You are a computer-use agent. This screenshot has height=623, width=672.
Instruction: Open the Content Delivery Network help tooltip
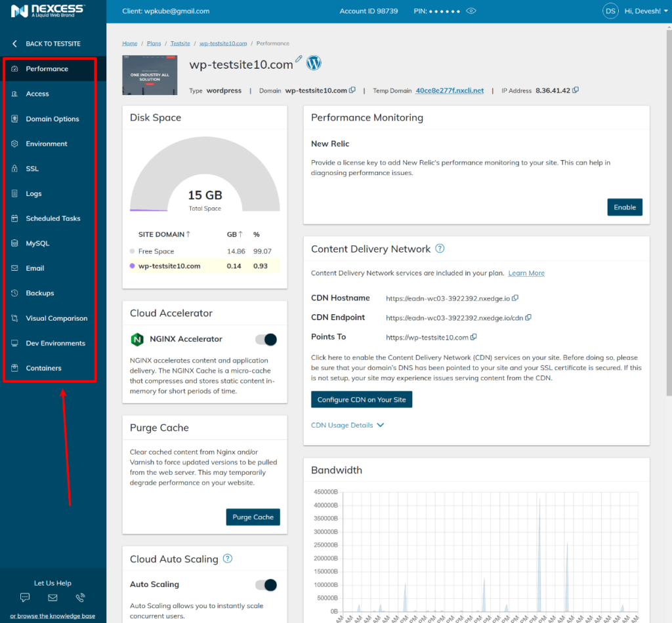(x=440, y=249)
